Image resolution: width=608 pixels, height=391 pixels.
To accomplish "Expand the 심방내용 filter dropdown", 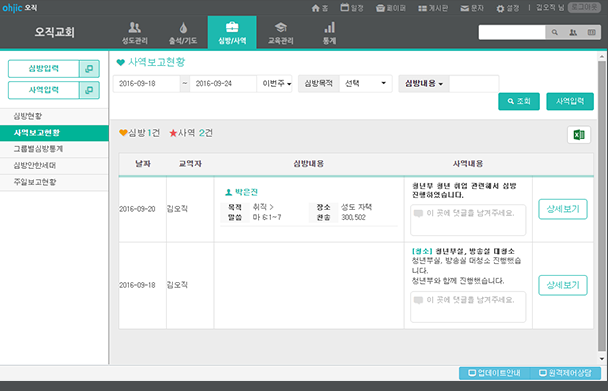I will [x=424, y=84].
